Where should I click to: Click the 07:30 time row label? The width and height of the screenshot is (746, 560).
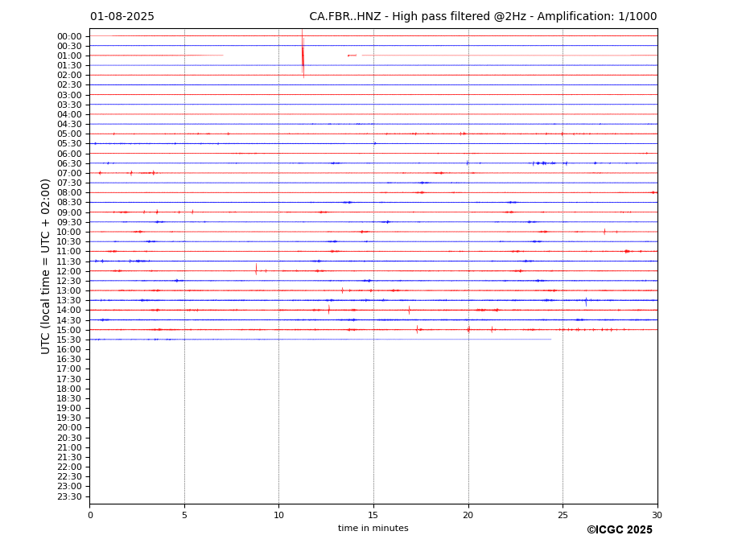point(69,183)
